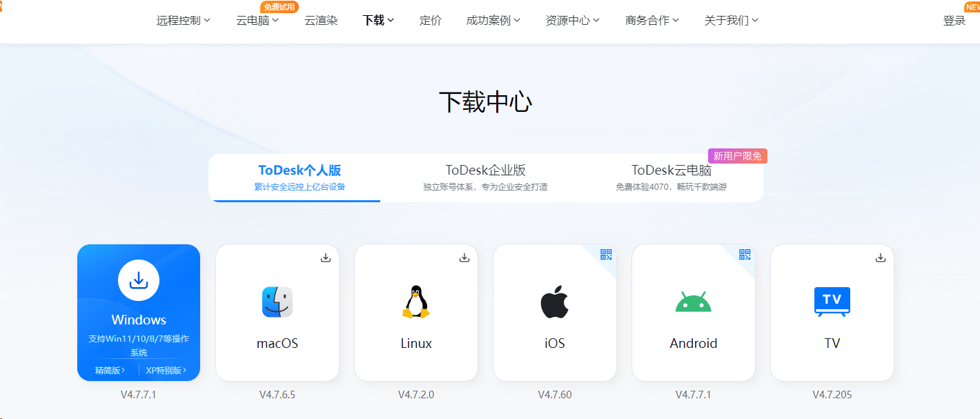
Task: Switch to the ToDesk企业版 tab
Action: tap(486, 177)
